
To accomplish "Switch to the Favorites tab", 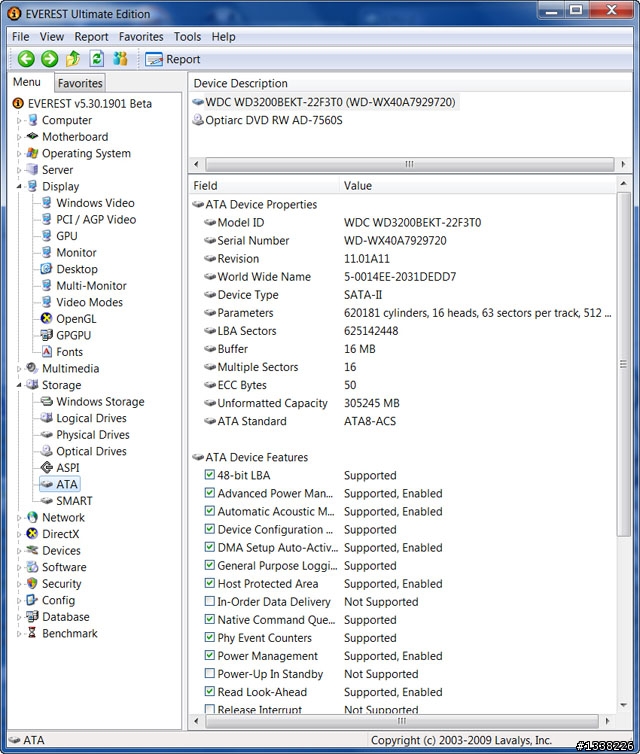I will coord(80,83).
